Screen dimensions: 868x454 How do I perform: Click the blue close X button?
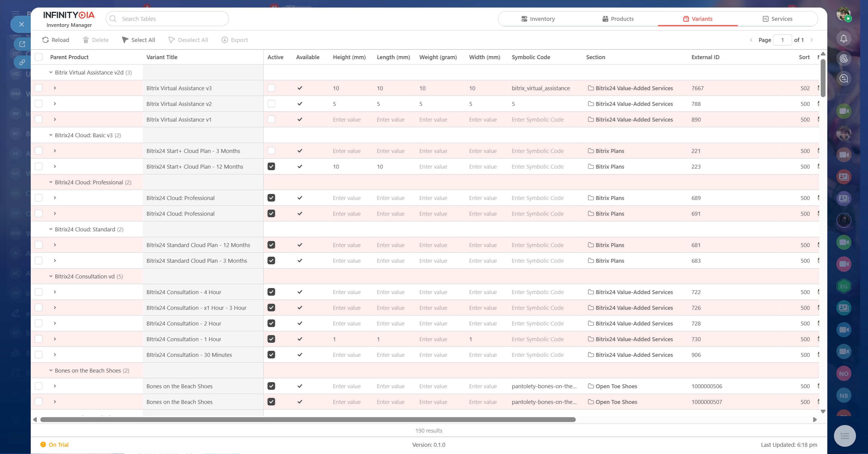22,24
